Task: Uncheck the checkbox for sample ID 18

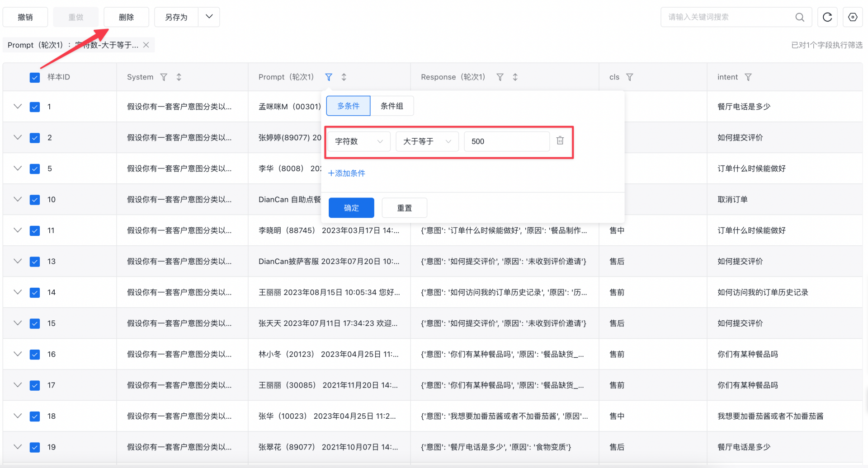Action: [x=35, y=417]
